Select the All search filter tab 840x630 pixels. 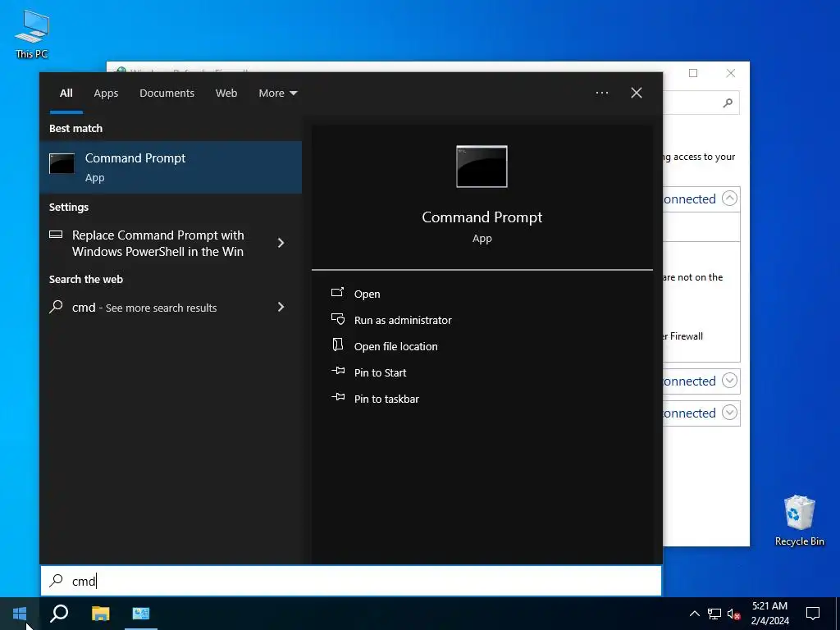tap(66, 94)
